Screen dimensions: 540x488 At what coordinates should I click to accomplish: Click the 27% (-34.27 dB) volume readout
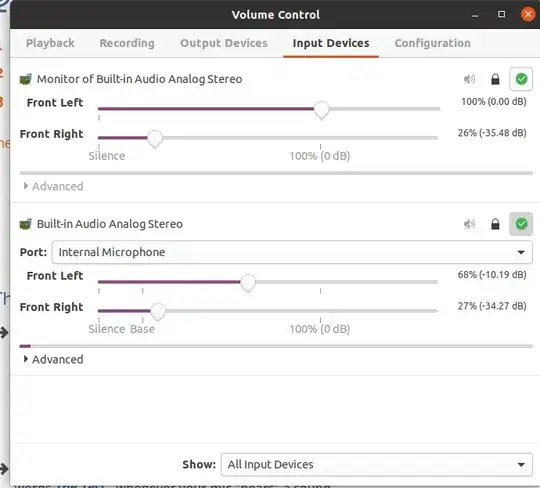[x=492, y=306]
